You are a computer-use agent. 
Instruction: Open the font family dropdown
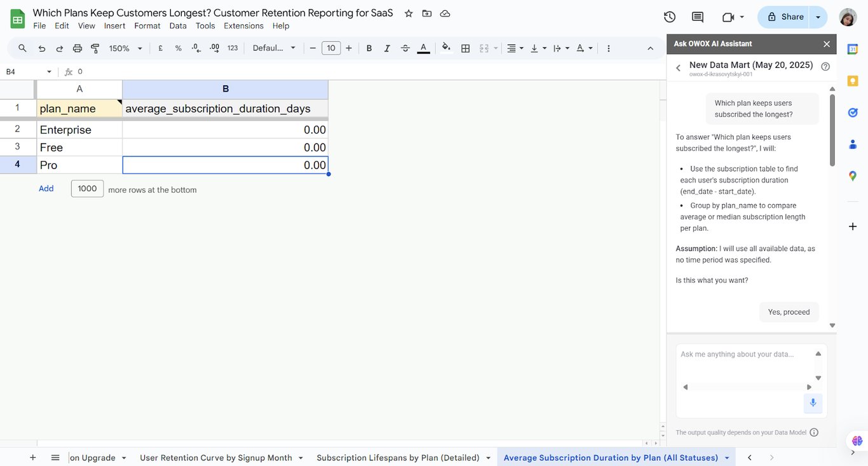pos(274,48)
